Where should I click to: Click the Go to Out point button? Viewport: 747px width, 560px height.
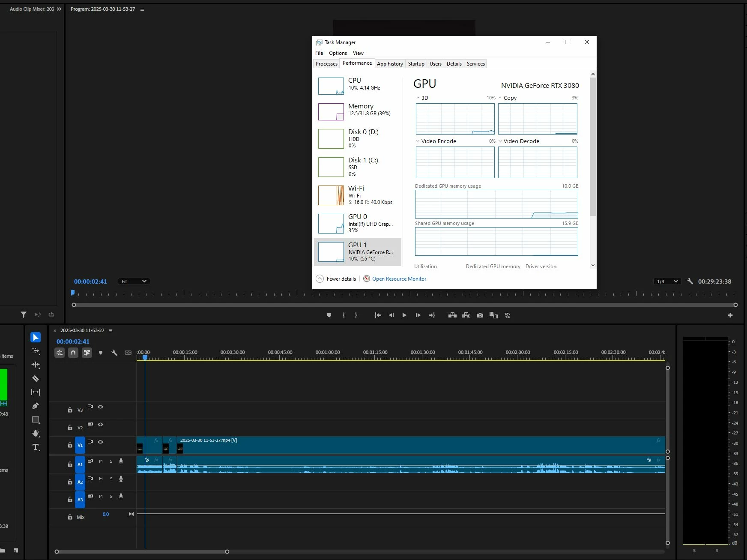point(432,315)
